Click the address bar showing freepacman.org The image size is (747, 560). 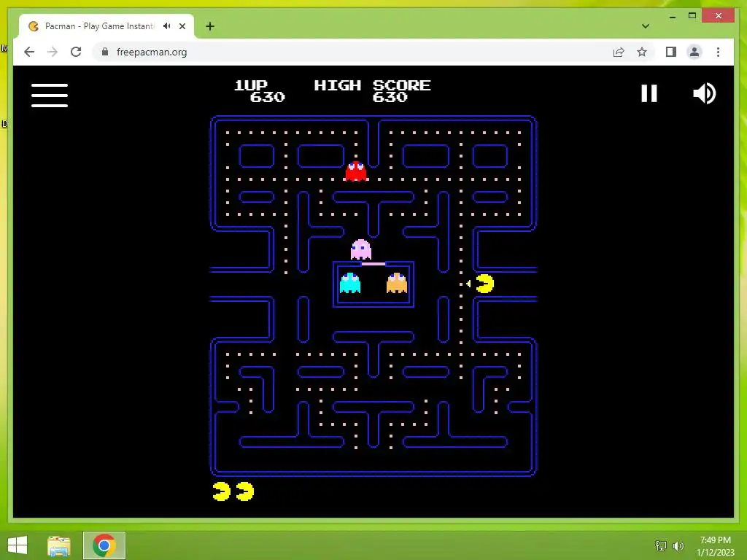[352, 52]
